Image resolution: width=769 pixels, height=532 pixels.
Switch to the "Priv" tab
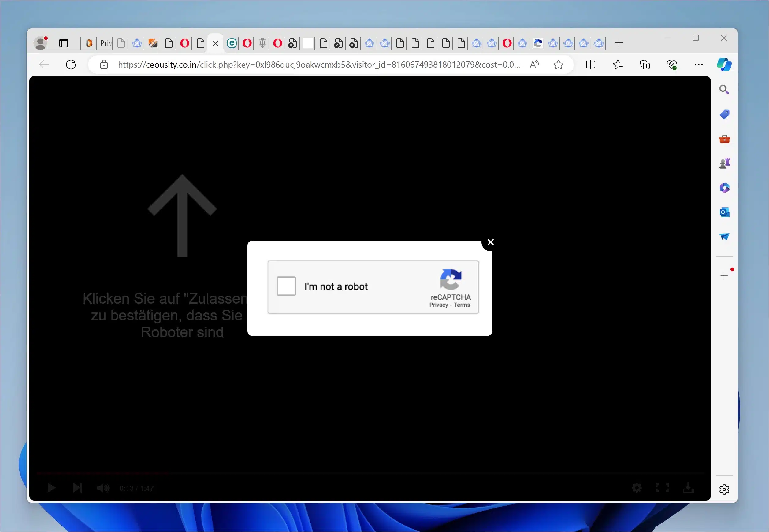(106, 43)
